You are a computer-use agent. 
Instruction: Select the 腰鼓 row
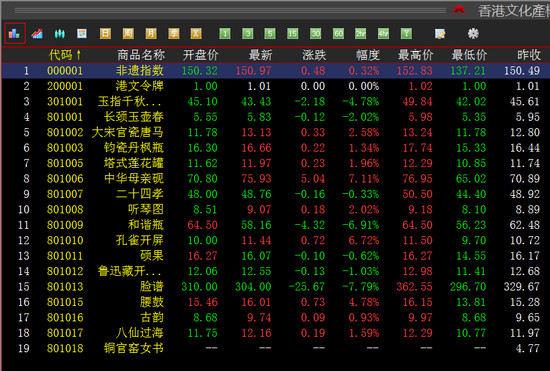coord(276,302)
